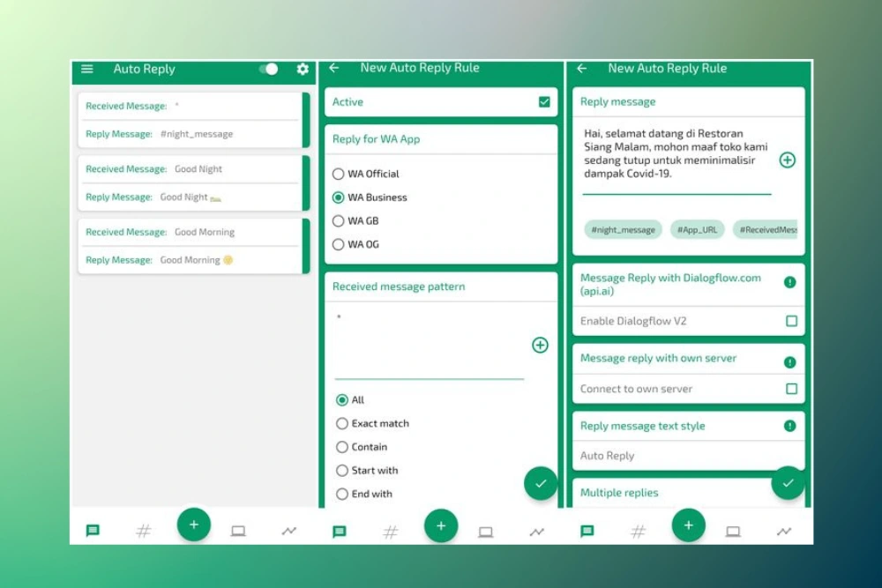This screenshot has height=588, width=882.
Task: Click info icon for Reply message text style
Action: click(x=790, y=426)
